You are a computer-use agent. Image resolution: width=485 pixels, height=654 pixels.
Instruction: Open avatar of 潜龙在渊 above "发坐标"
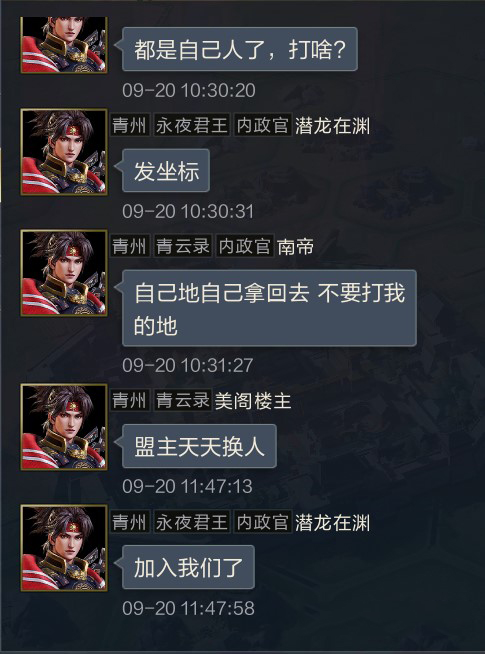64,152
